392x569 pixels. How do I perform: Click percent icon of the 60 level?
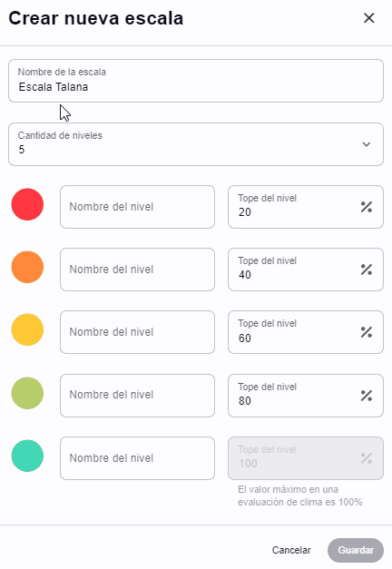367,332
